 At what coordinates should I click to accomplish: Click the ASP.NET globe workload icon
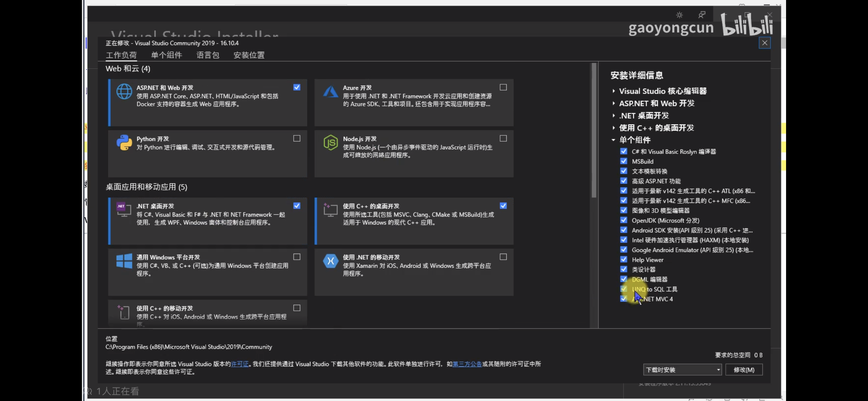pyautogui.click(x=124, y=92)
